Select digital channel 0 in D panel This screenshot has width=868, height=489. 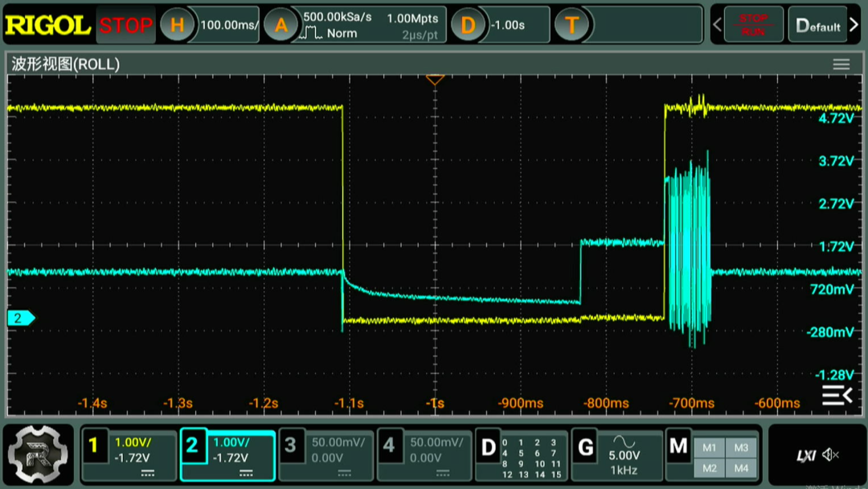(504, 442)
